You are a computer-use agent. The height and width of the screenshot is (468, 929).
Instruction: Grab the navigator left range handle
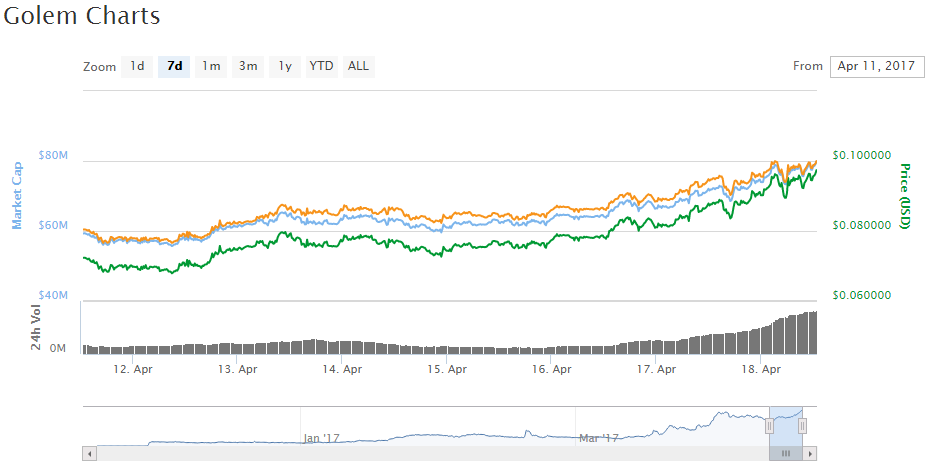pyautogui.click(x=769, y=426)
